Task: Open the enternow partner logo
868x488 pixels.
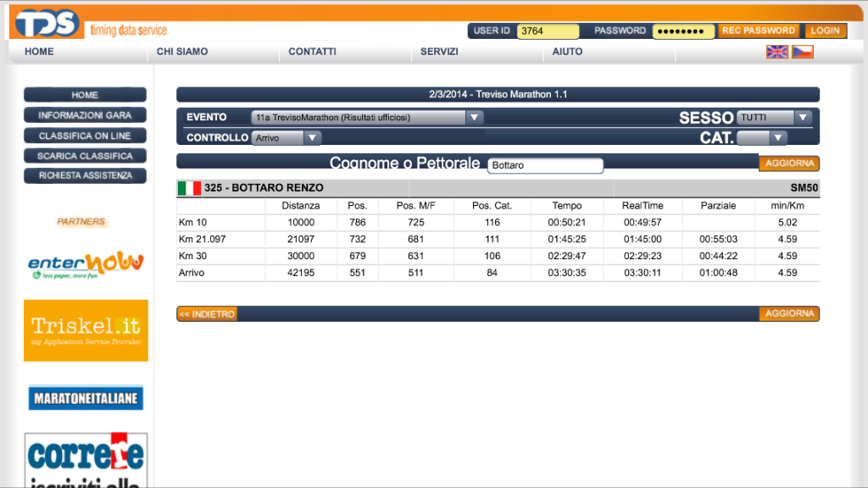Action: pos(86,265)
